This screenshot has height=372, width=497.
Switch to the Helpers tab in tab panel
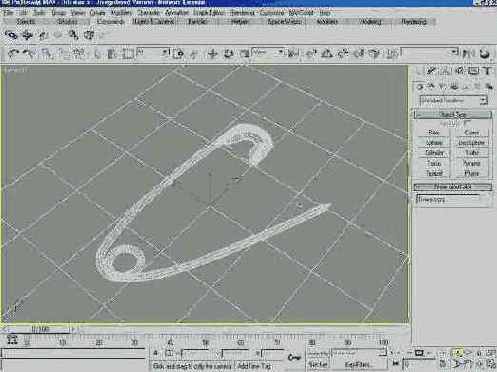coord(239,22)
